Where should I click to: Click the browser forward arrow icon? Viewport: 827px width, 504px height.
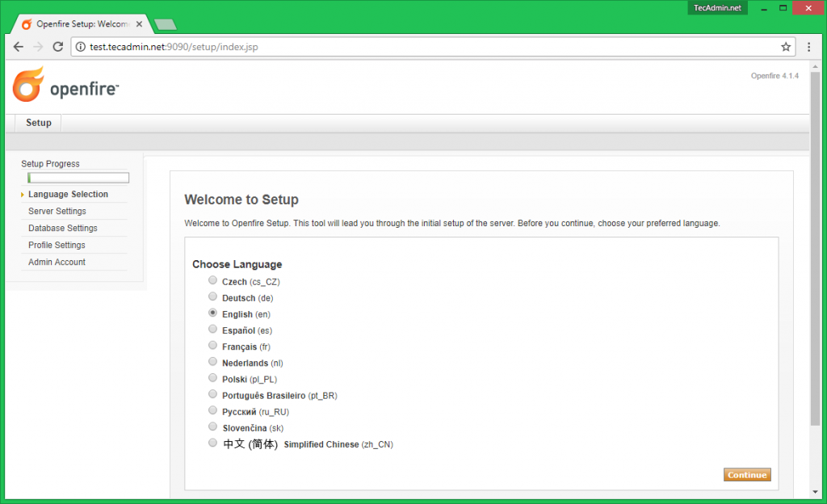[x=38, y=47]
